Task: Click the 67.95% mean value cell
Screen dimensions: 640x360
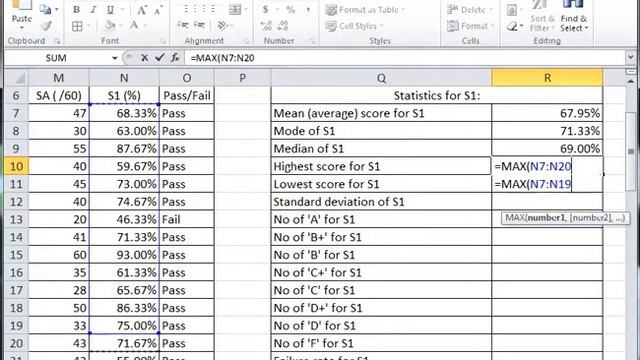Action: click(x=547, y=113)
